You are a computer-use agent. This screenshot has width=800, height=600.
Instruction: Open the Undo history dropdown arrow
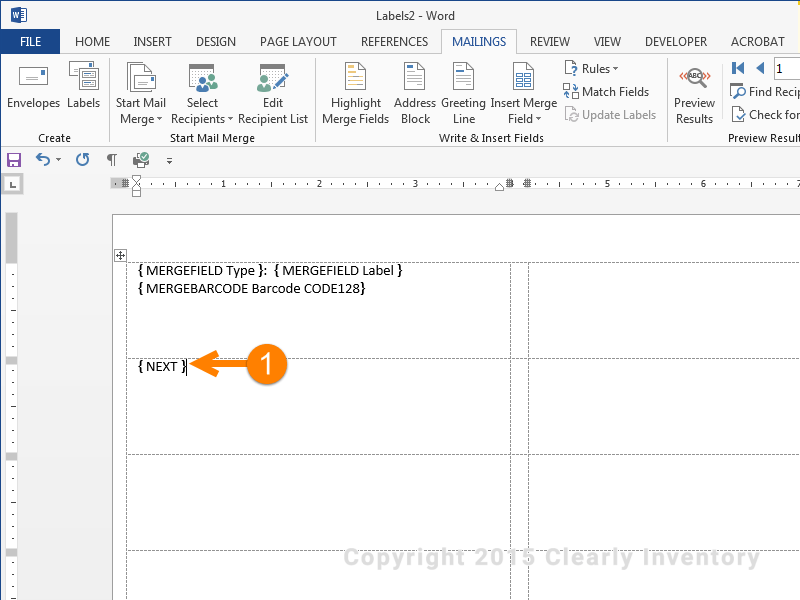click(58, 160)
